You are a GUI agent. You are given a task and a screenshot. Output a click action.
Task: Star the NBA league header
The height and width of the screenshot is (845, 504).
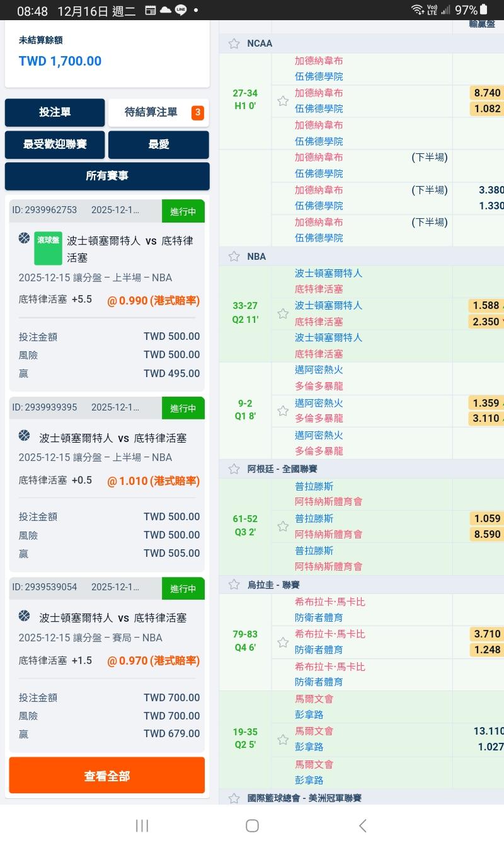click(x=234, y=257)
